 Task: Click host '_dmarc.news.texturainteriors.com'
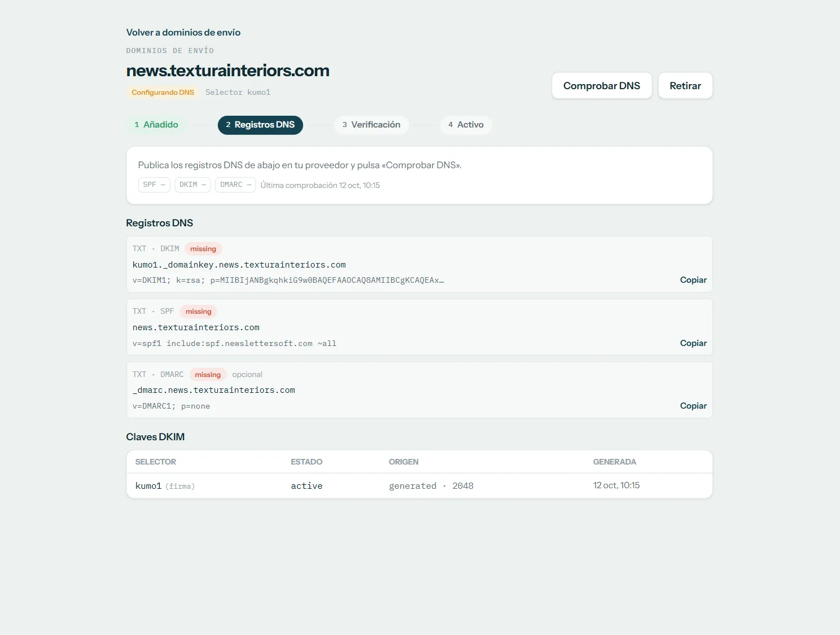tap(214, 390)
